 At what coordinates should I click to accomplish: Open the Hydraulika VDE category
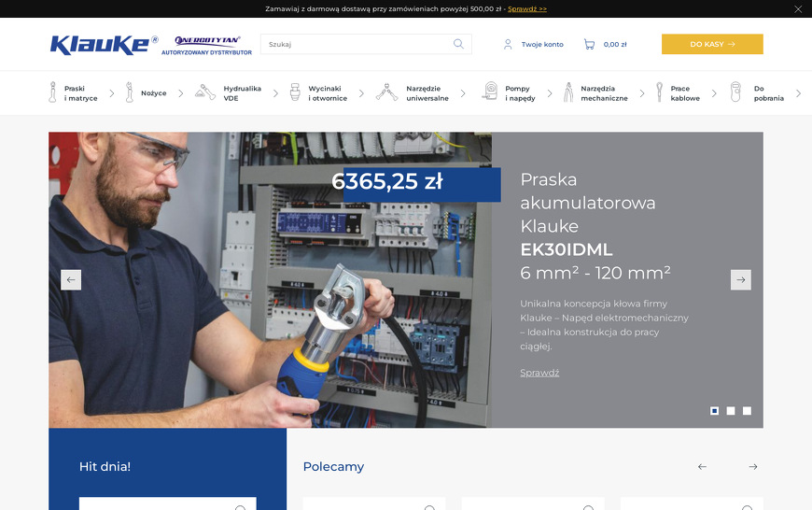(243, 93)
